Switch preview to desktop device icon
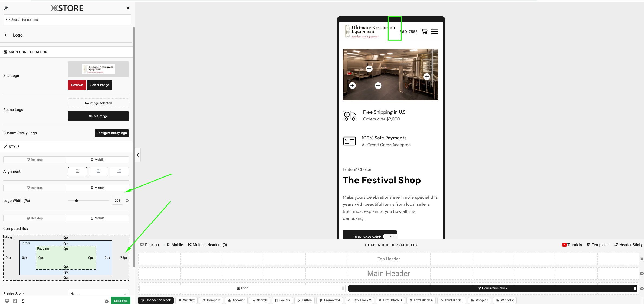Viewport: 644px width, 304px height. [7, 301]
